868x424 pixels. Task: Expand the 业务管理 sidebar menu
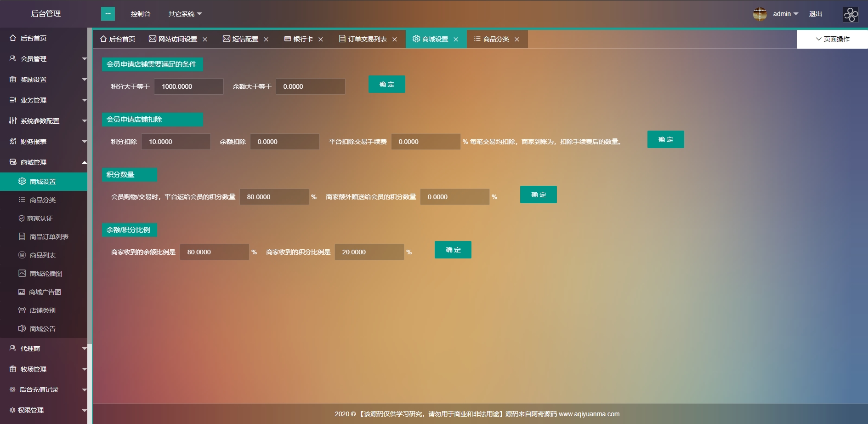click(x=44, y=100)
